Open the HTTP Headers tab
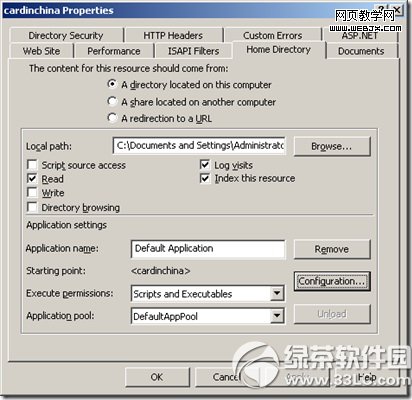412x400 pixels. pyautogui.click(x=173, y=35)
